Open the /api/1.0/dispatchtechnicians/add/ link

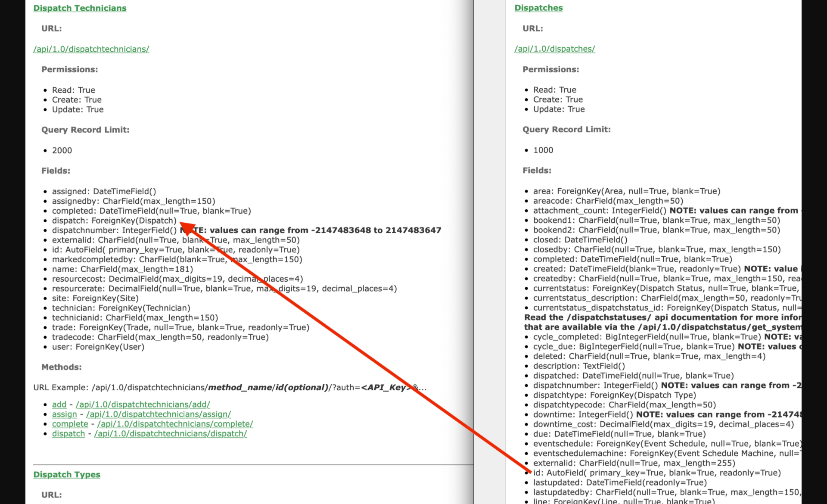[x=143, y=404]
